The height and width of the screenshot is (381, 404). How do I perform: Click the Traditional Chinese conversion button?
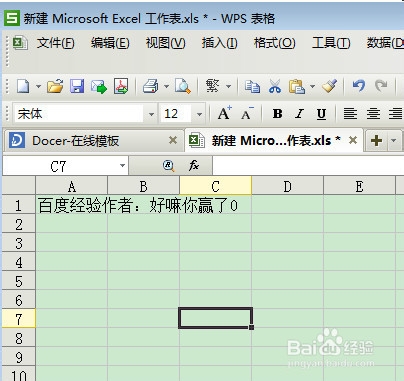(x=213, y=86)
